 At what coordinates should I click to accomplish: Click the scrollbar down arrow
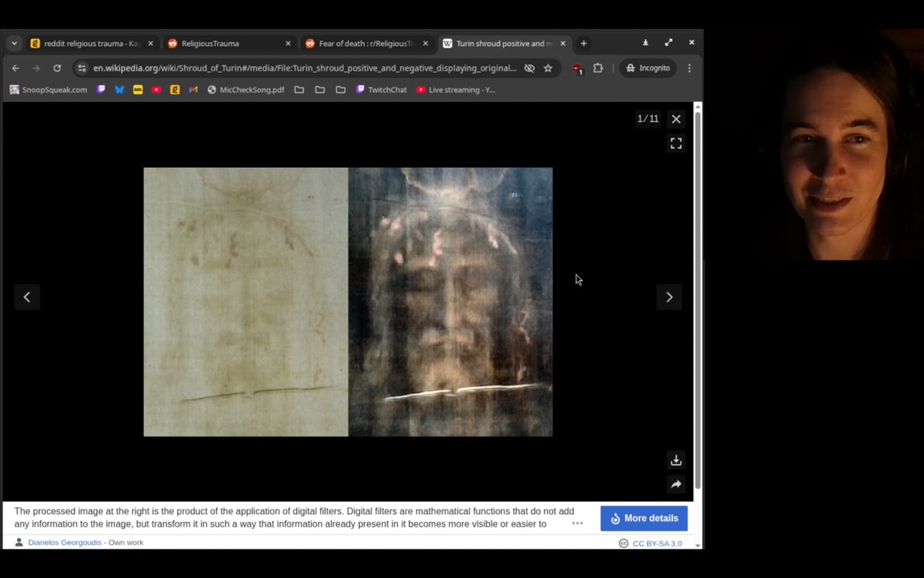[698, 545]
